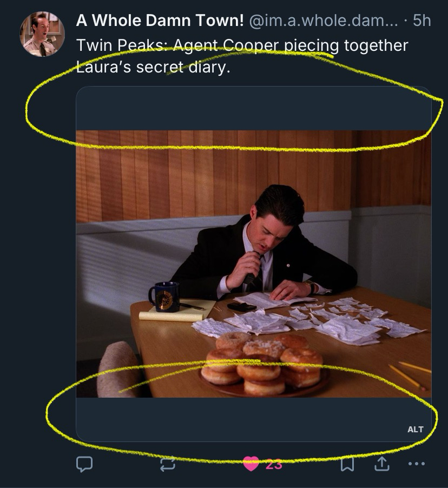Click the like count 23

point(274,464)
